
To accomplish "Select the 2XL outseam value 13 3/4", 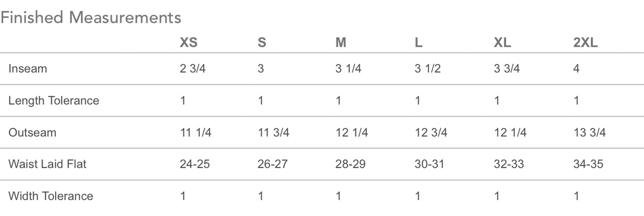I will pos(589,132).
